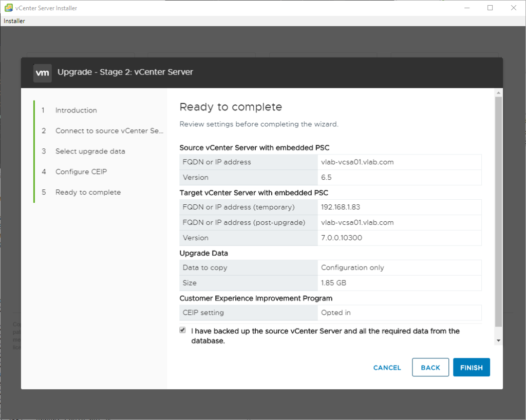Click CEIP setting value 'Opted in'
The width and height of the screenshot is (526, 420).
coord(336,313)
